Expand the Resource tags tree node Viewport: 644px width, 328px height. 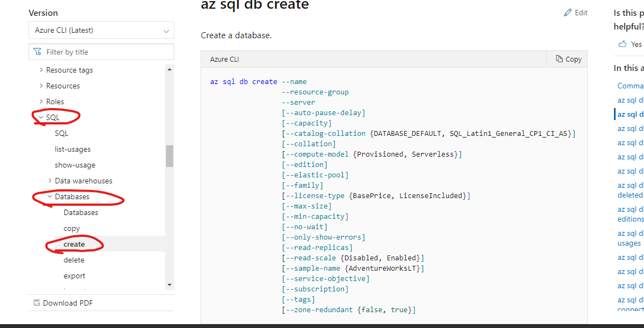tap(41, 70)
